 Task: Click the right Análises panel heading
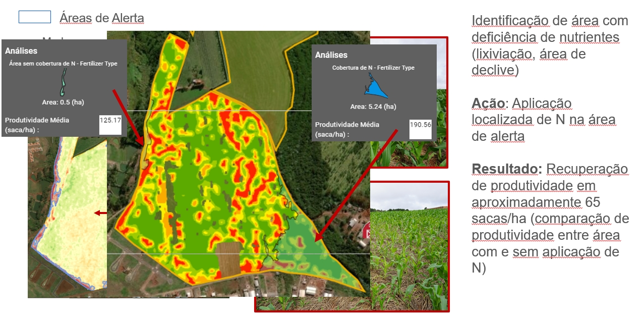tap(331, 55)
